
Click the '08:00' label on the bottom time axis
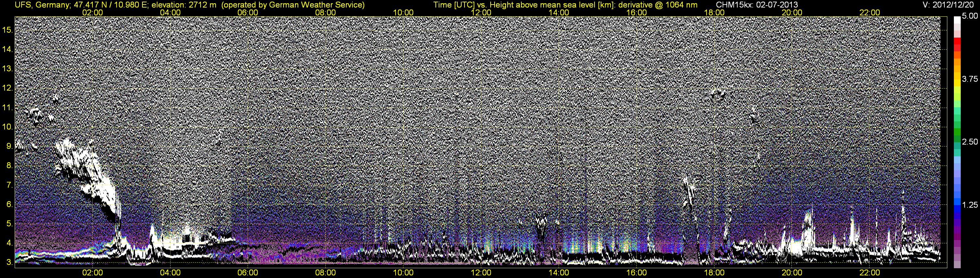coord(326,273)
